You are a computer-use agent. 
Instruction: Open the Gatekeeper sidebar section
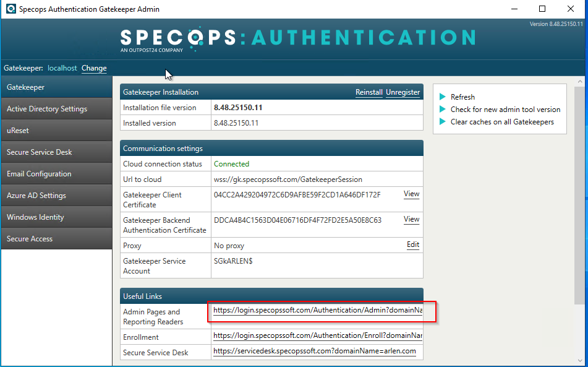click(56, 87)
